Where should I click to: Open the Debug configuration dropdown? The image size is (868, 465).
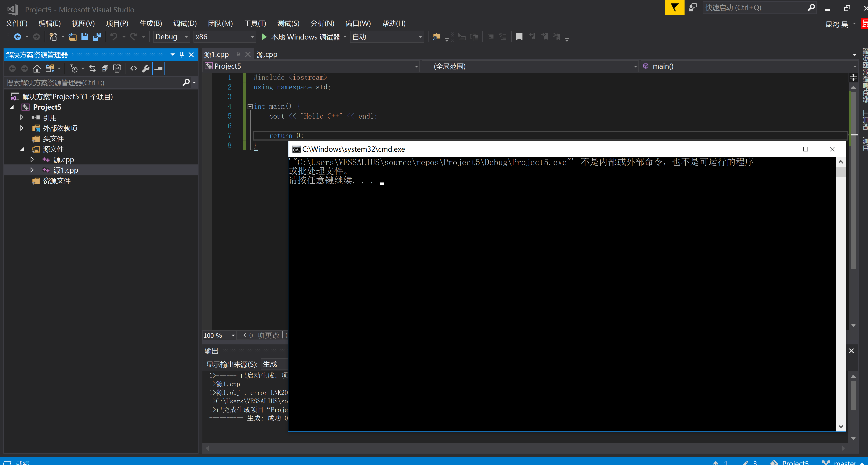171,37
